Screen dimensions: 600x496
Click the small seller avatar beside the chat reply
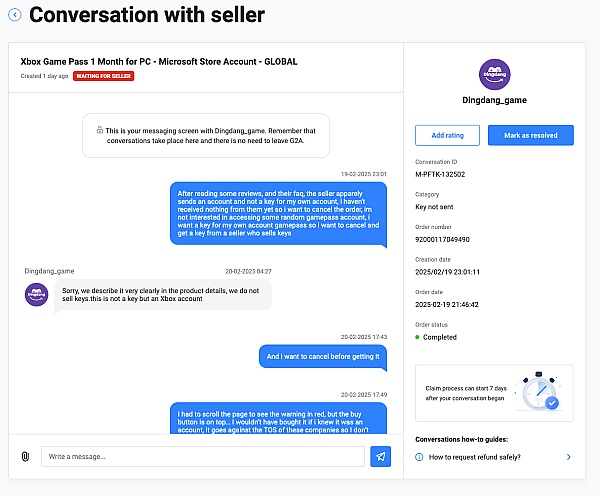coord(37,294)
